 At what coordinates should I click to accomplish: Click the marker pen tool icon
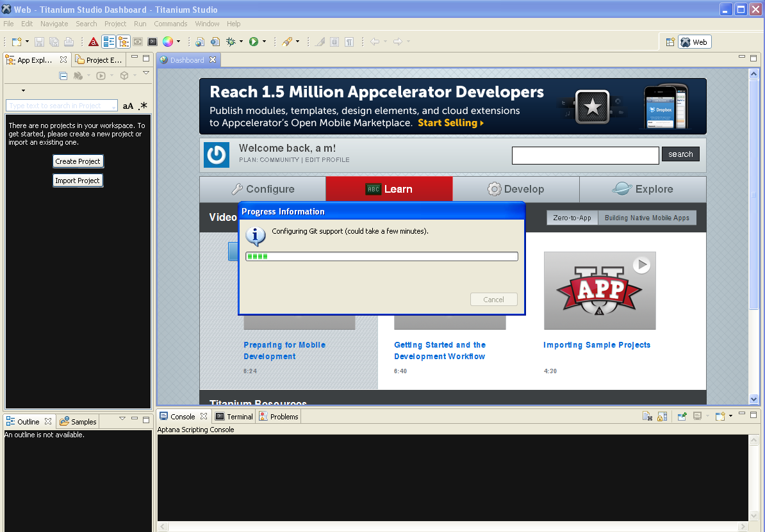tap(287, 42)
